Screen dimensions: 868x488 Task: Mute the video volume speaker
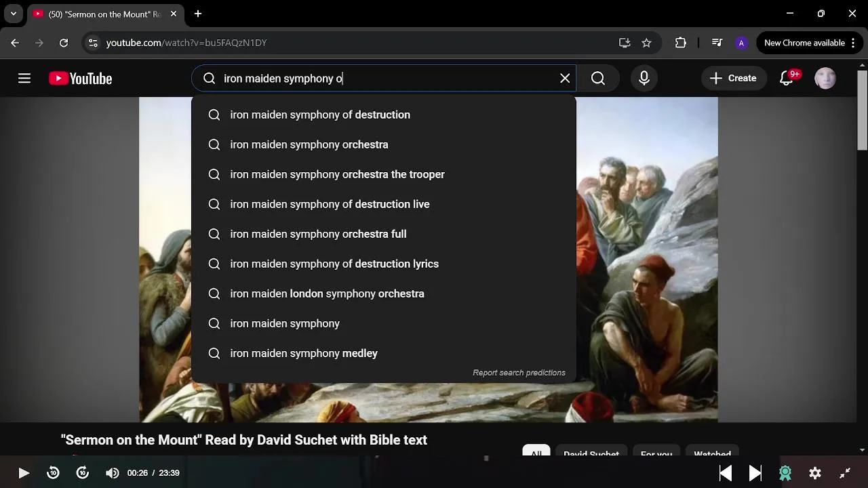(113, 473)
